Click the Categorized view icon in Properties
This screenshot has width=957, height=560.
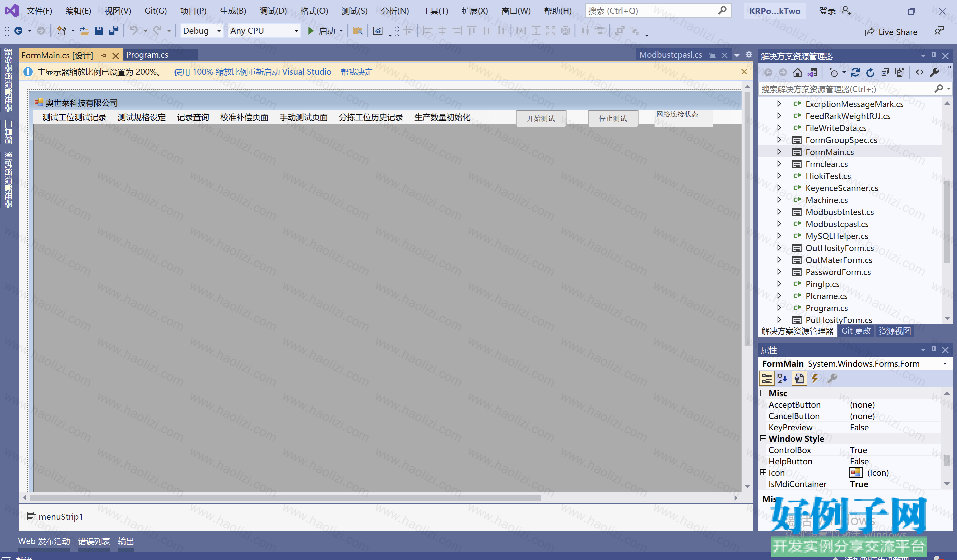click(767, 378)
